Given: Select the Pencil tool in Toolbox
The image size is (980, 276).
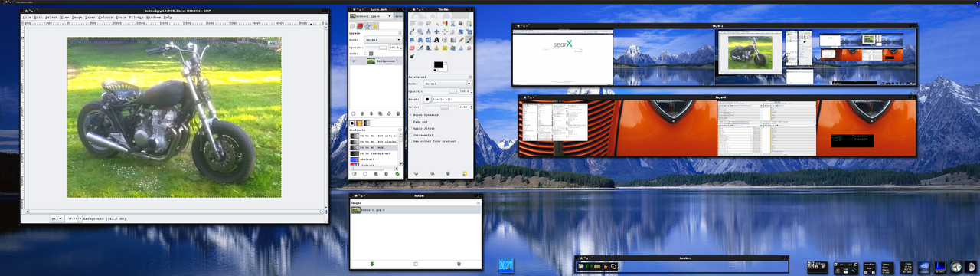Looking at the screenshot, I should pyautogui.click(x=461, y=40).
